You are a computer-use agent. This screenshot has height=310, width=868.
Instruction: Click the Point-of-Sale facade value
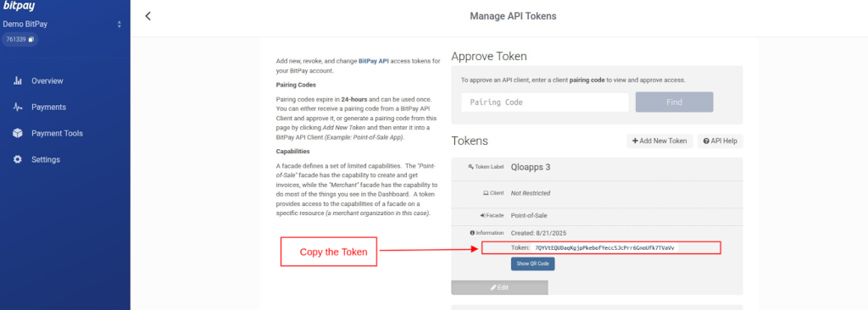click(529, 215)
